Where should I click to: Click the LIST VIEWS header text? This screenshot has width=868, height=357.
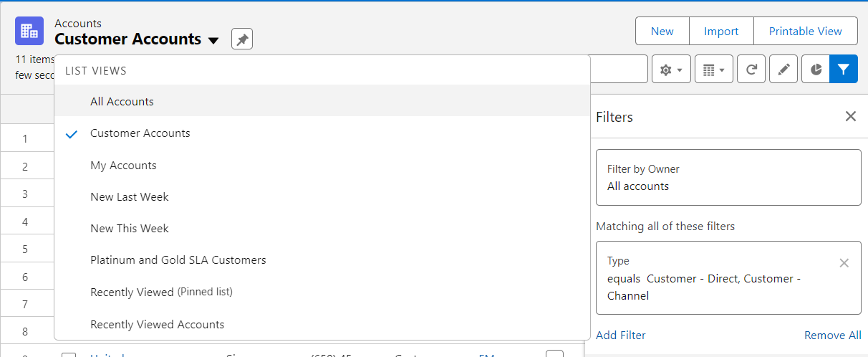coord(96,70)
